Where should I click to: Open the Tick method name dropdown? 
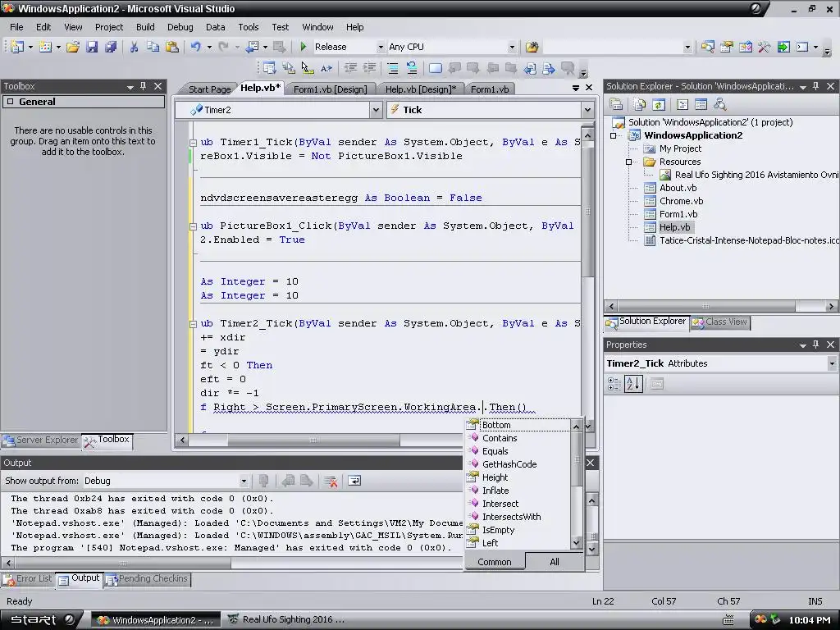[587, 110]
